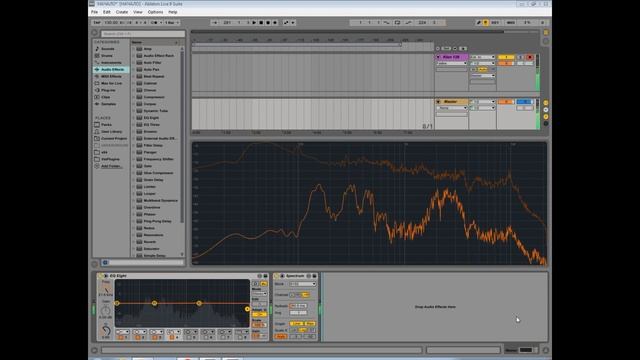Click the Spectrum Auto scale button
This screenshot has width=640, height=360.
coord(281,337)
